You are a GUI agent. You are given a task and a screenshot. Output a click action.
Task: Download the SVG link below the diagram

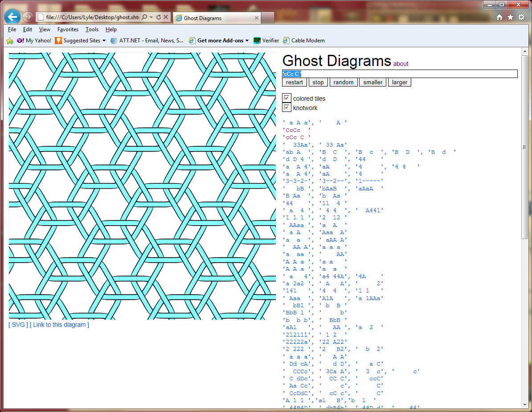18,325
